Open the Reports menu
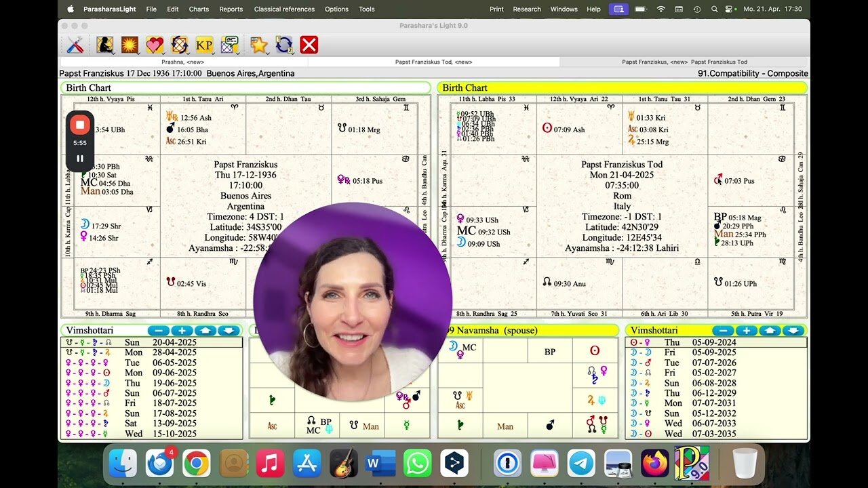The height and width of the screenshot is (488, 868). [231, 9]
